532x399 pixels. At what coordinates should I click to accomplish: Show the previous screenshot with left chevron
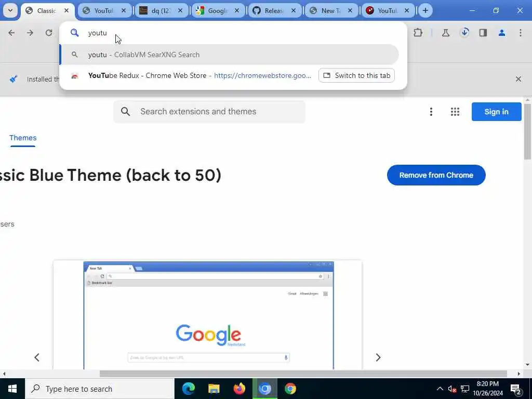(x=37, y=357)
